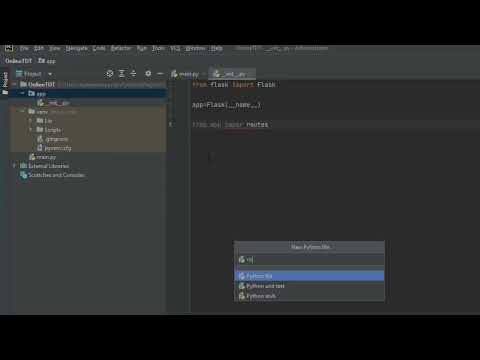The width and height of the screenshot is (480, 360).
Task: Open the Tools menu
Action: pos(158,48)
